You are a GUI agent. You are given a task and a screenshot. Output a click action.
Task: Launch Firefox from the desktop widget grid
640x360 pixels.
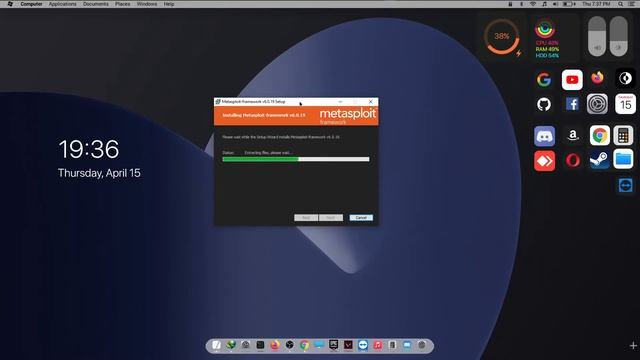(597, 78)
